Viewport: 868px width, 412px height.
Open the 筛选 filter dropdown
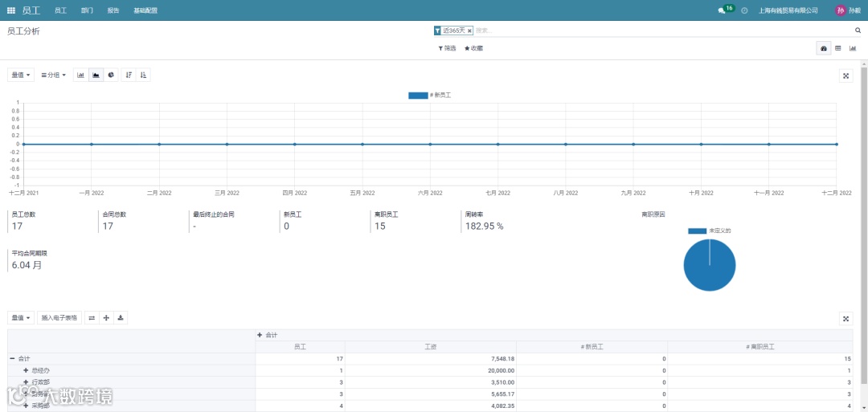(448, 49)
